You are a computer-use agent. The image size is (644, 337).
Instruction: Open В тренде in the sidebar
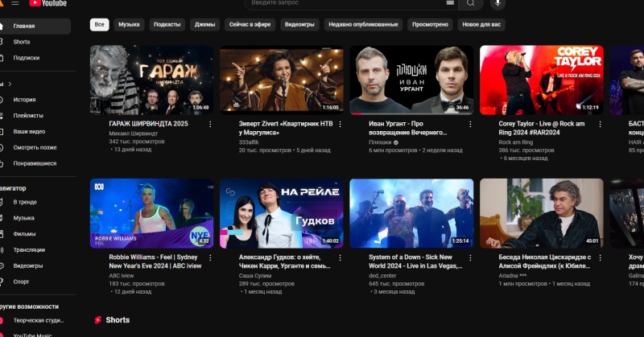(25, 202)
